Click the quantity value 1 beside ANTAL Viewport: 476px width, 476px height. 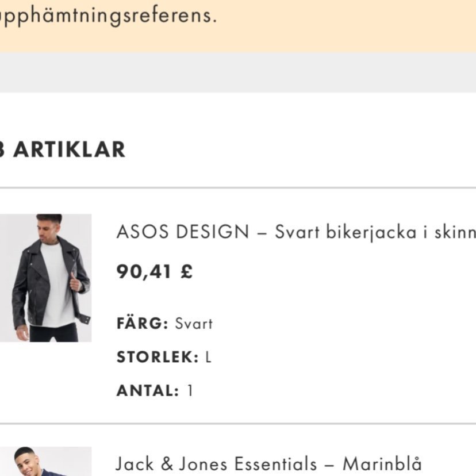[190, 391]
